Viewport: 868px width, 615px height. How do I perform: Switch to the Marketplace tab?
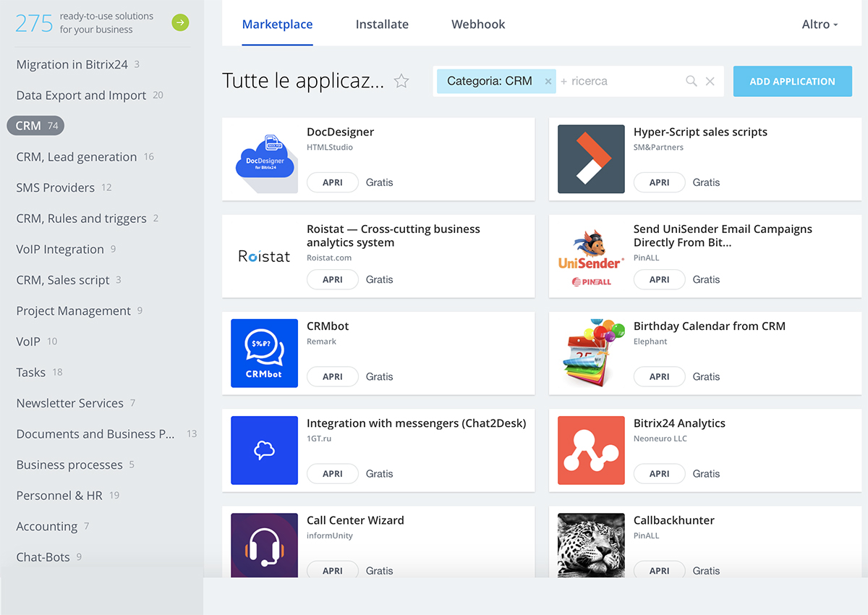(x=278, y=24)
